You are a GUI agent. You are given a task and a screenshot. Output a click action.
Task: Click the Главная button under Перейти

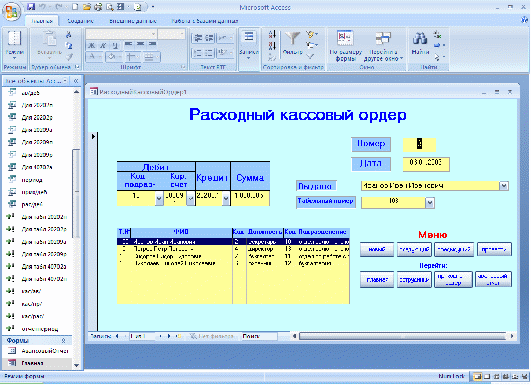coord(377,280)
